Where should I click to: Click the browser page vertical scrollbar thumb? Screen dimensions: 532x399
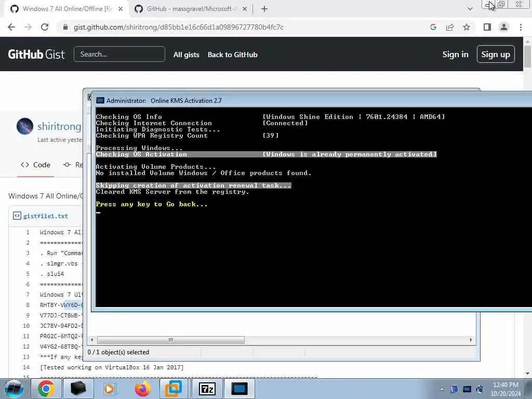tap(527, 56)
